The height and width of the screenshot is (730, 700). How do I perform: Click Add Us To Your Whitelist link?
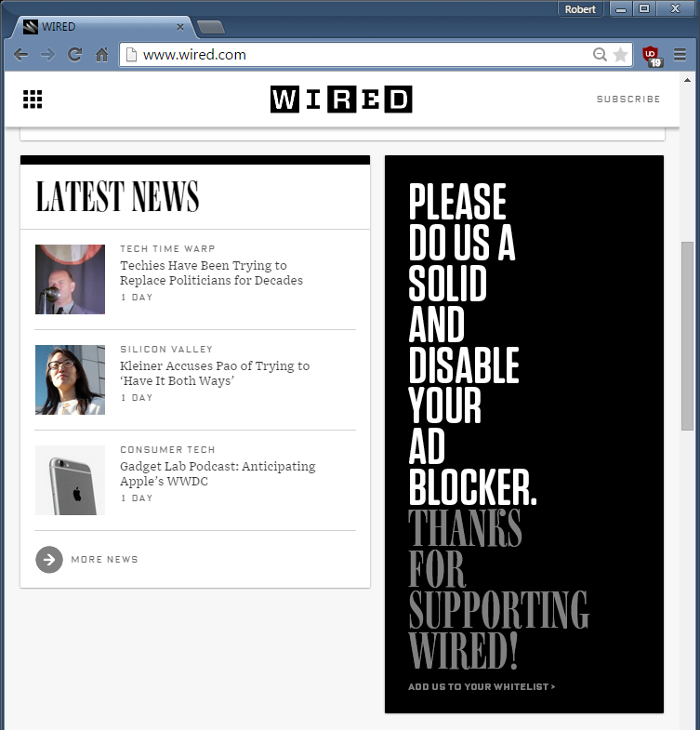point(482,686)
